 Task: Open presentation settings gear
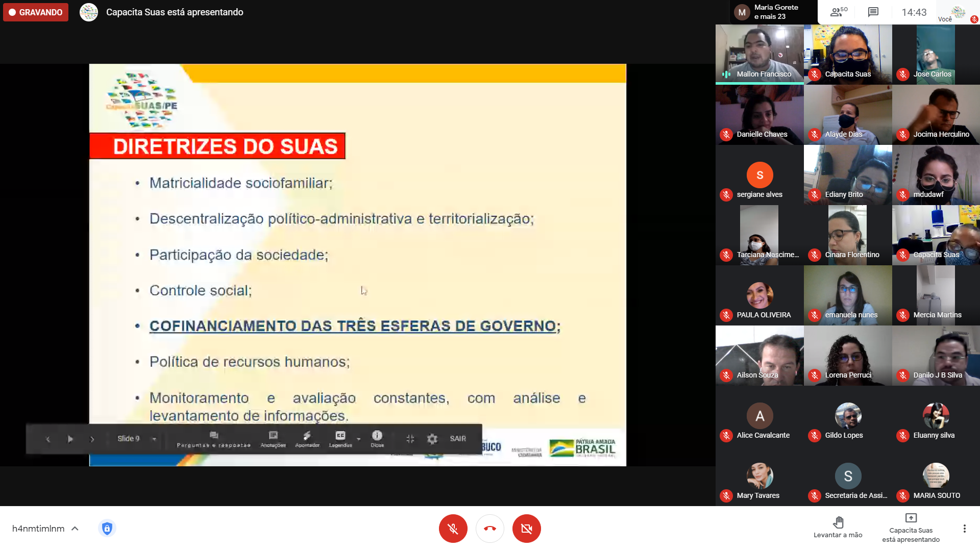[432, 439]
